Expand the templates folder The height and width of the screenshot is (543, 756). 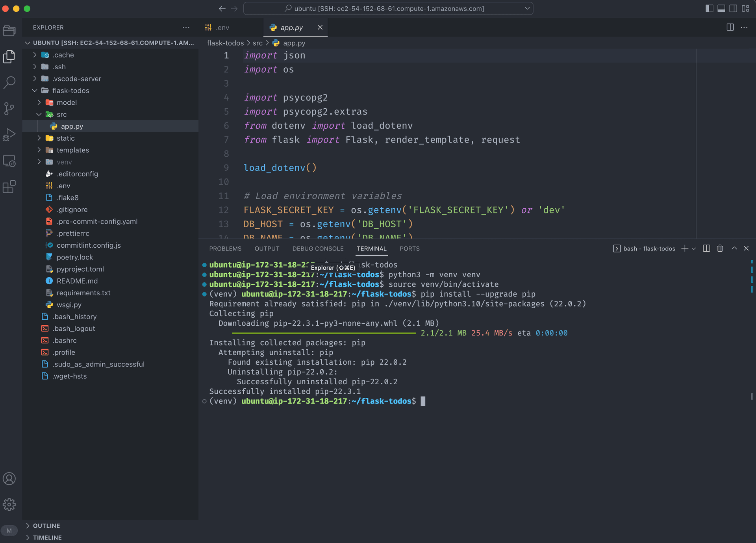click(110, 150)
